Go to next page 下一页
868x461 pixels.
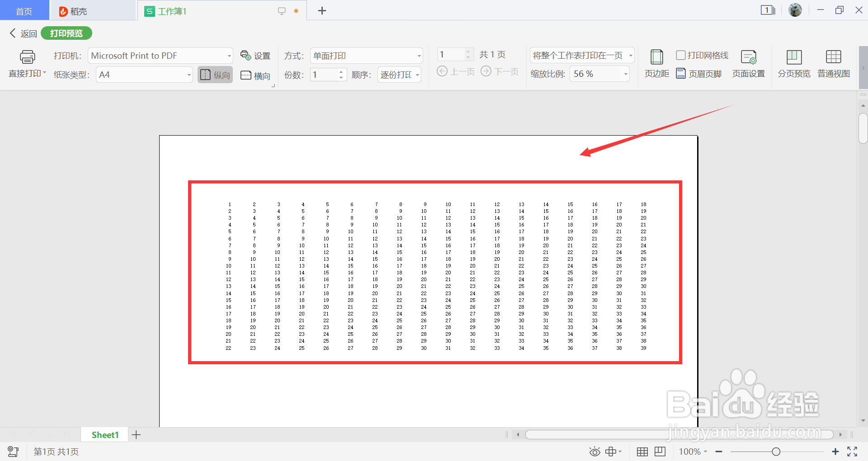[499, 71]
